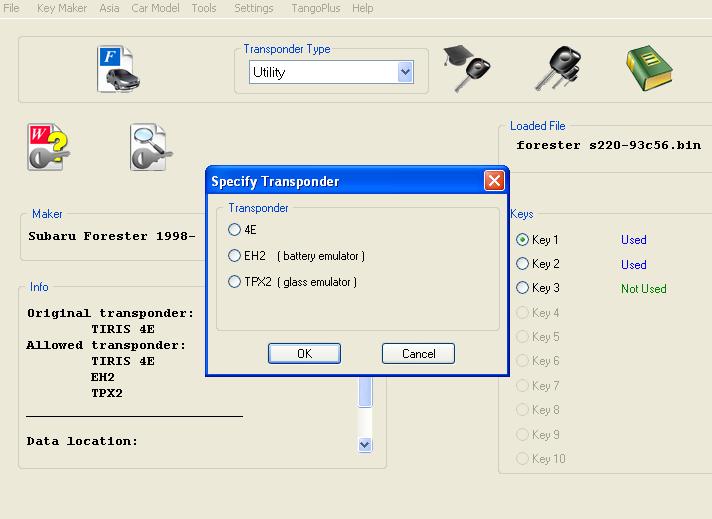
Task: Open the green book manual icon
Action: point(649,68)
